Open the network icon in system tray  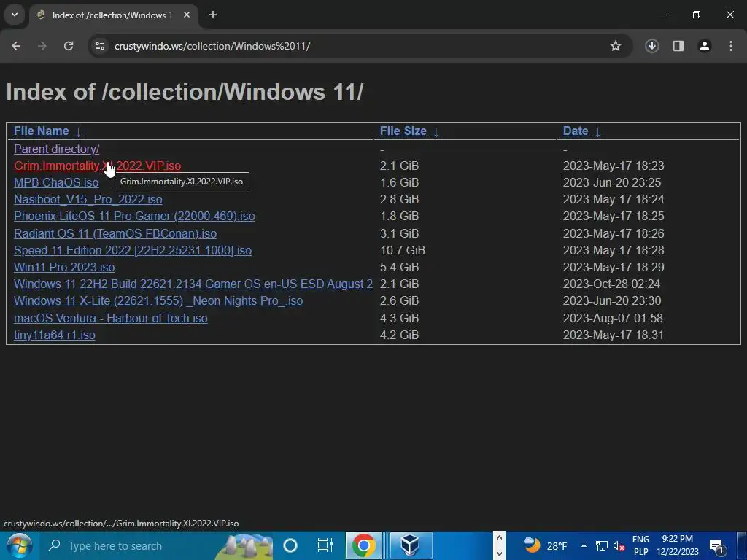coord(602,545)
